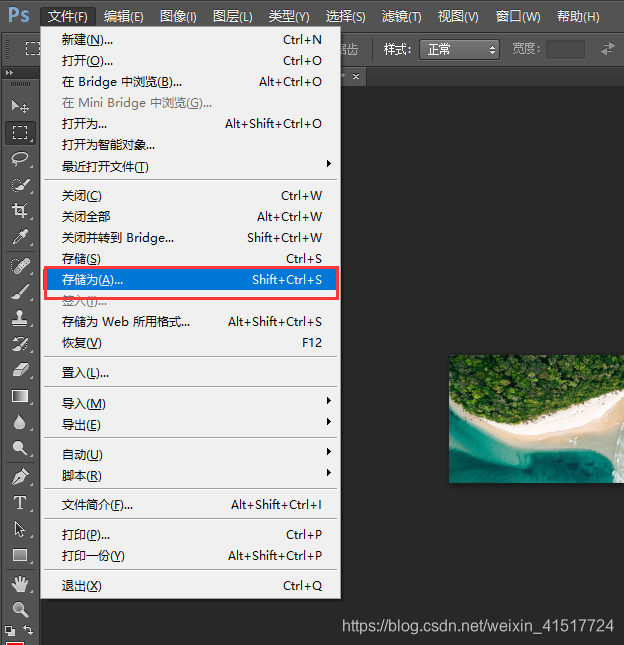This screenshot has width=624, height=645.
Task: Choose 恢复(V) menu entry
Action: coord(191,342)
